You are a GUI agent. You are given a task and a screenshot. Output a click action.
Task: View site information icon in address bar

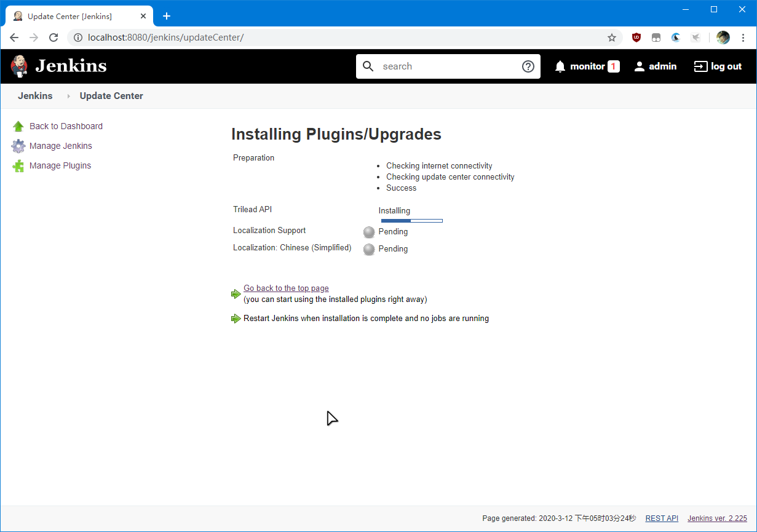point(78,38)
